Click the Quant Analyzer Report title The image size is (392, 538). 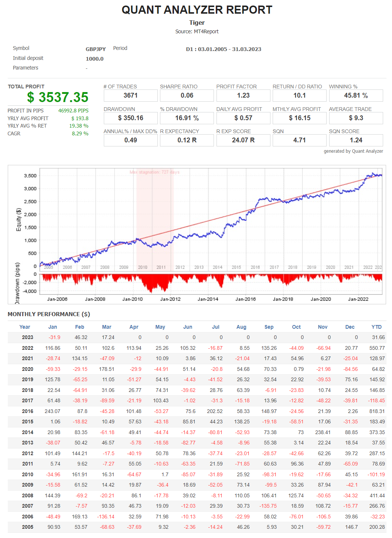click(197, 10)
